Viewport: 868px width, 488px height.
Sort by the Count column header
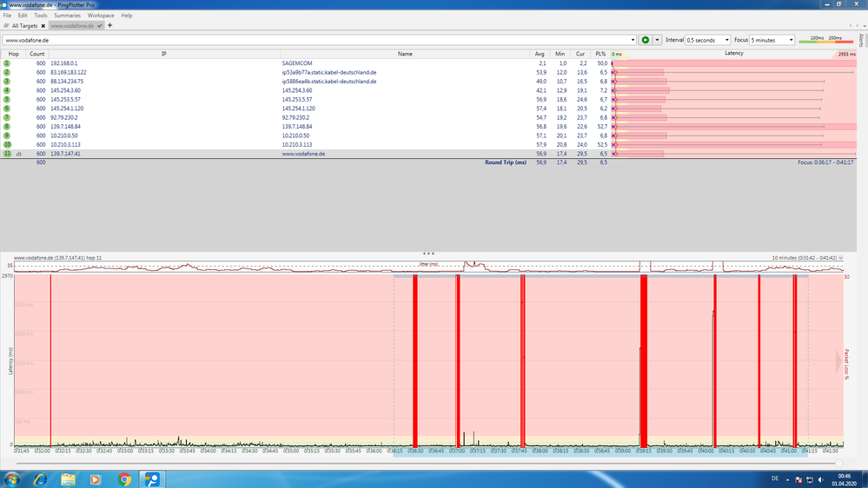click(x=37, y=54)
